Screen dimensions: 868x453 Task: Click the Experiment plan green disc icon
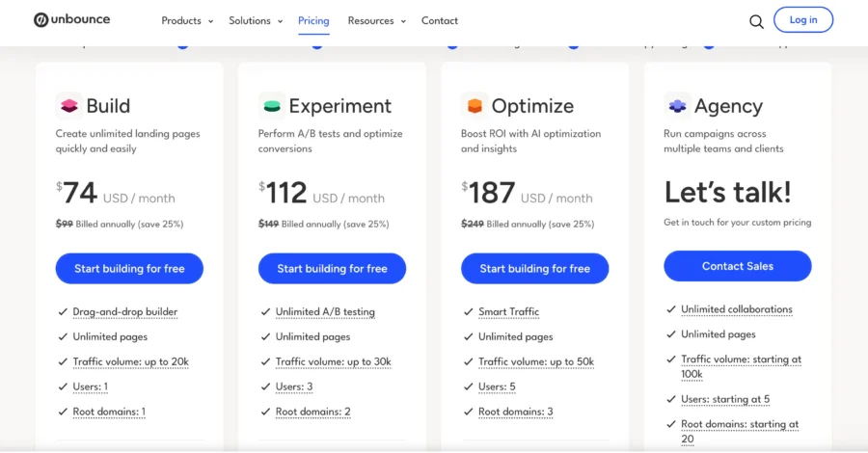[x=272, y=106]
